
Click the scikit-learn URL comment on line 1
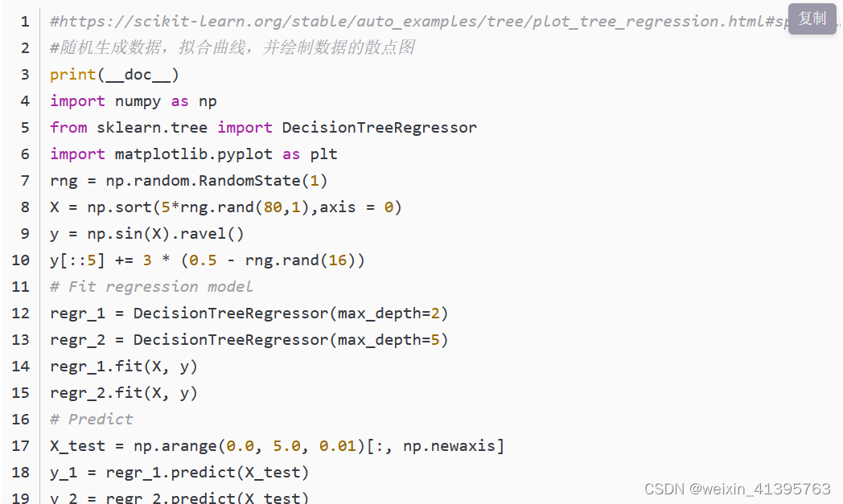tap(419, 22)
